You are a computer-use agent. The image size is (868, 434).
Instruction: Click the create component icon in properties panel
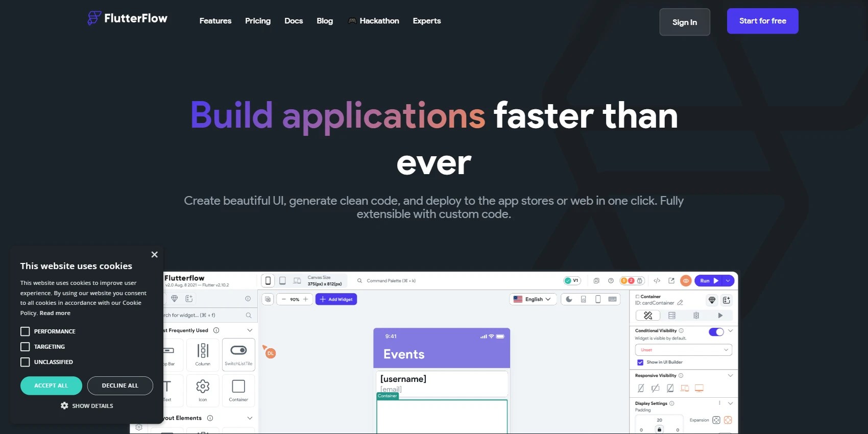coord(727,300)
